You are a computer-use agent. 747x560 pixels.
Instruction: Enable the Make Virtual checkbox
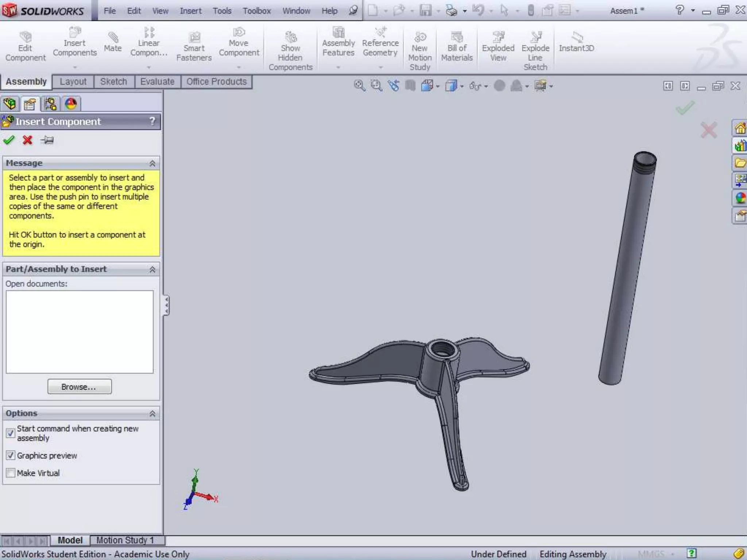click(11, 473)
